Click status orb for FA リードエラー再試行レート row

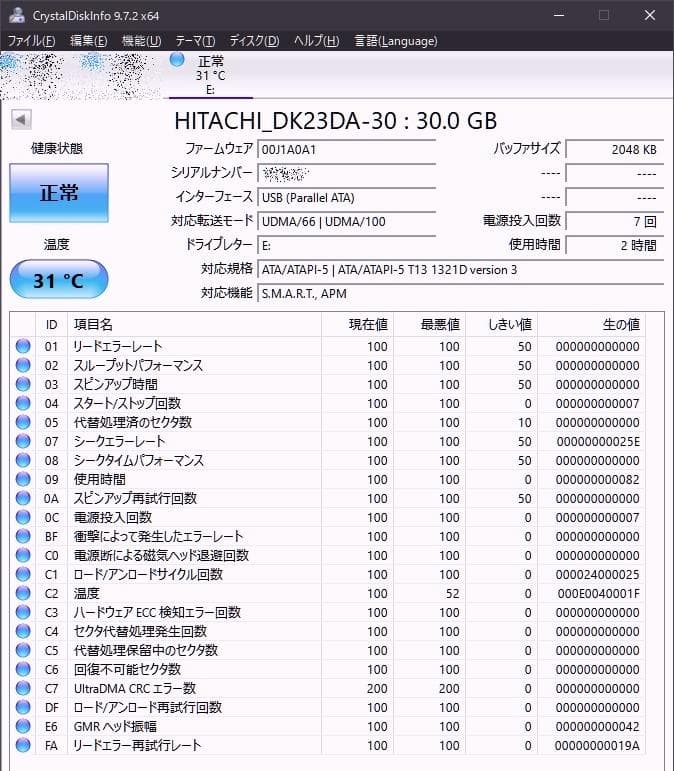click(x=23, y=745)
